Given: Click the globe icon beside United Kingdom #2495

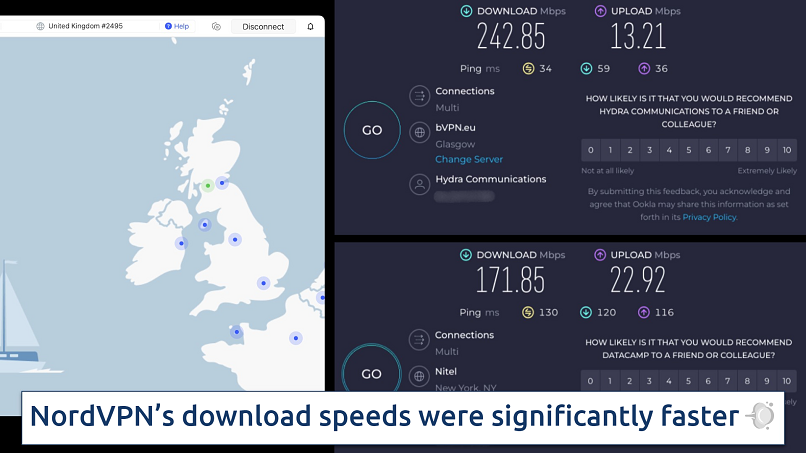Looking at the screenshot, I should [x=39, y=27].
